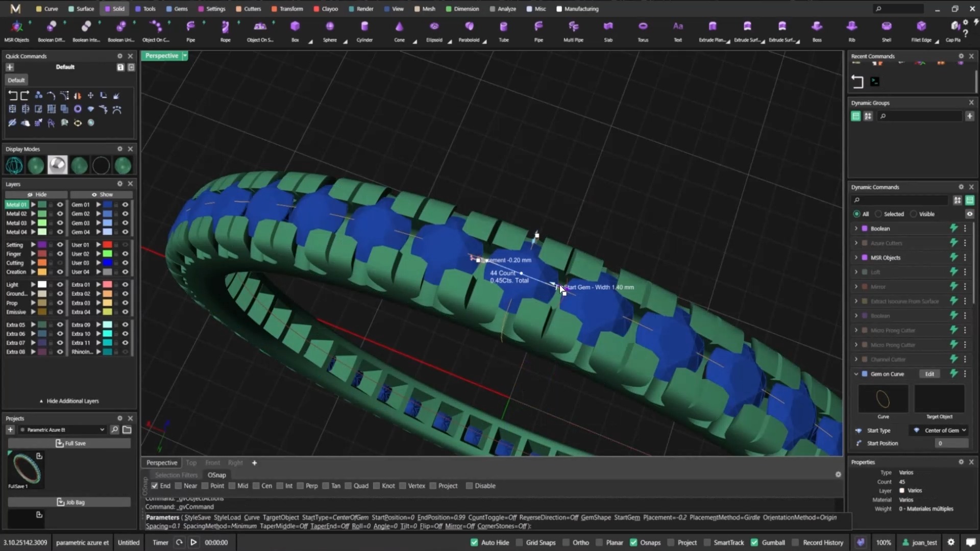Open the Parametric Azure project dropdown

click(x=62, y=430)
